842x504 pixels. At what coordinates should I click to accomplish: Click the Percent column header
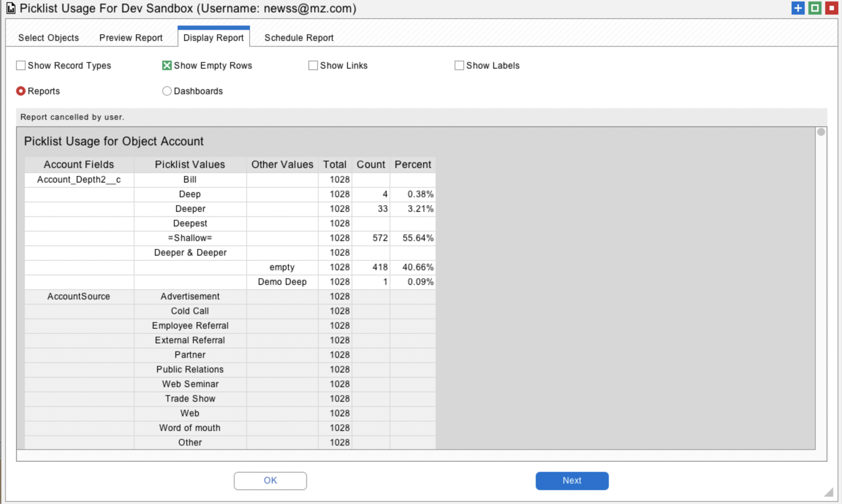413,165
